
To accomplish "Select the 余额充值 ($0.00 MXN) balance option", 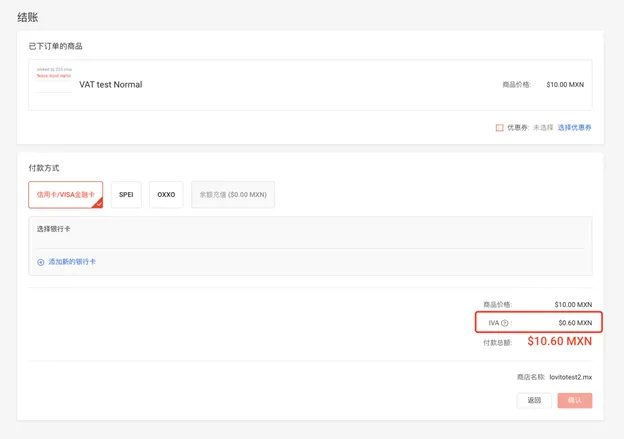I will pyautogui.click(x=232, y=194).
